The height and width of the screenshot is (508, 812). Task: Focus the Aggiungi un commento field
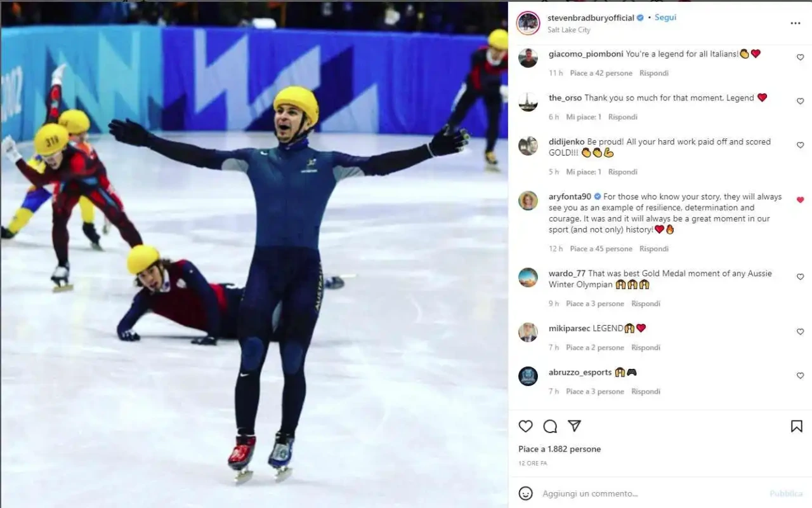pos(650,493)
